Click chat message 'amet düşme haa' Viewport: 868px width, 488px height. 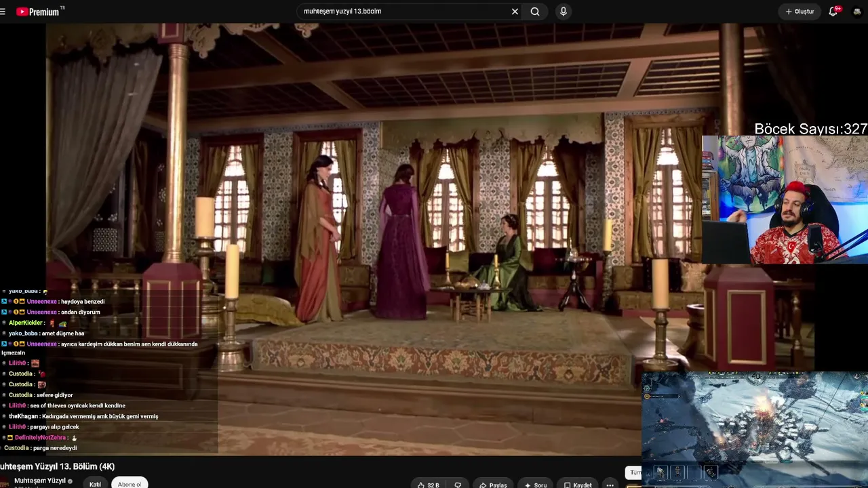point(63,333)
